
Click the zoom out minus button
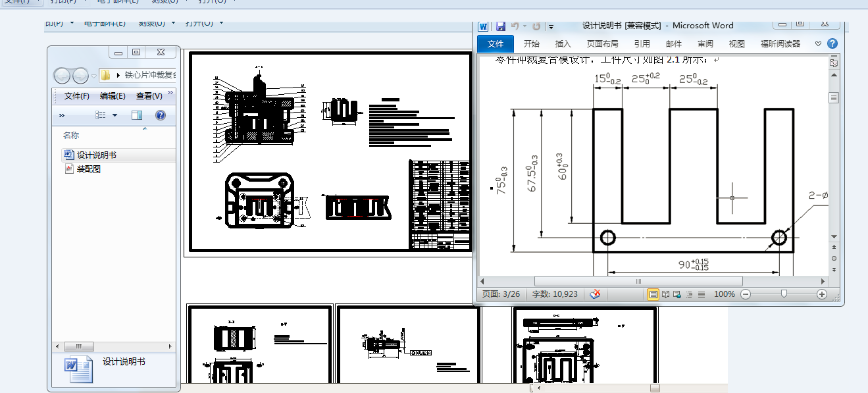(746, 294)
